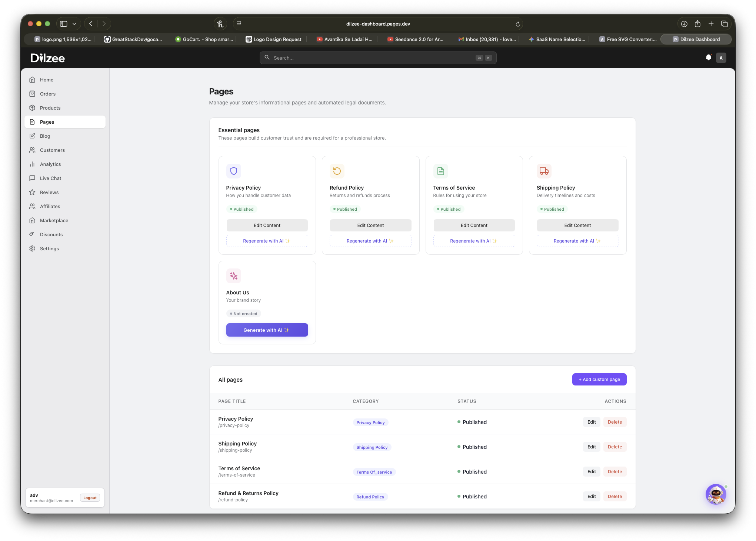The width and height of the screenshot is (756, 541).
Task: Open the AI assistant robot chat bubble
Action: pyautogui.click(x=716, y=494)
